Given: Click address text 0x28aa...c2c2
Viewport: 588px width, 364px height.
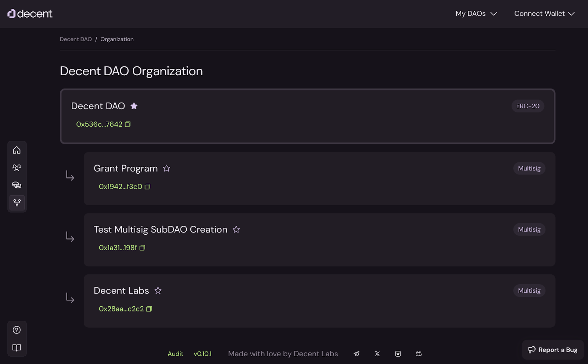Looking at the screenshot, I should tap(121, 309).
